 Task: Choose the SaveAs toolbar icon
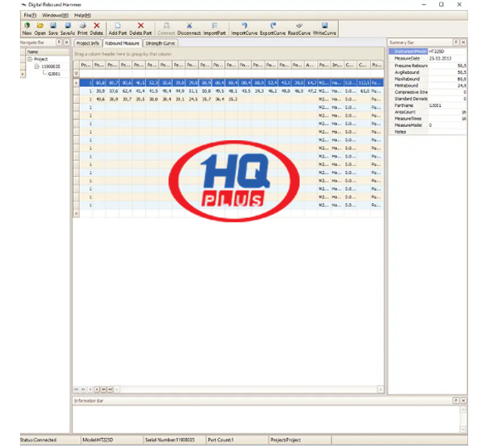point(68,29)
